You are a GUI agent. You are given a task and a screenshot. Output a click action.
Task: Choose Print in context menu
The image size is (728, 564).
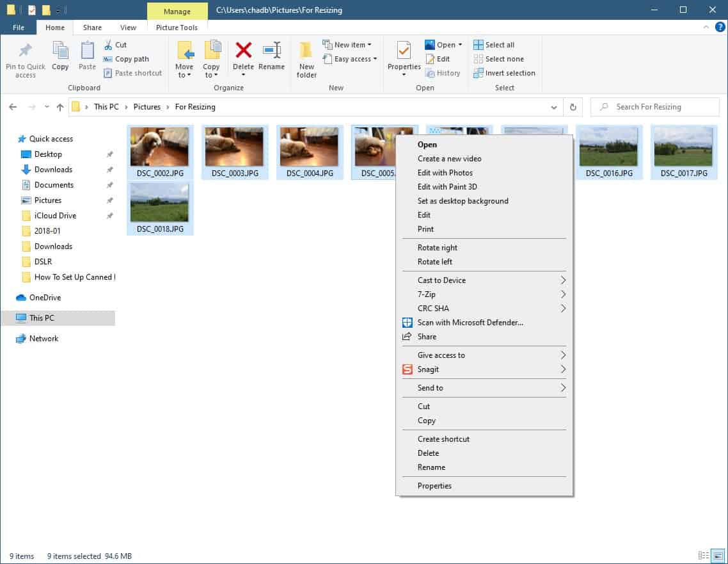click(x=484, y=229)
